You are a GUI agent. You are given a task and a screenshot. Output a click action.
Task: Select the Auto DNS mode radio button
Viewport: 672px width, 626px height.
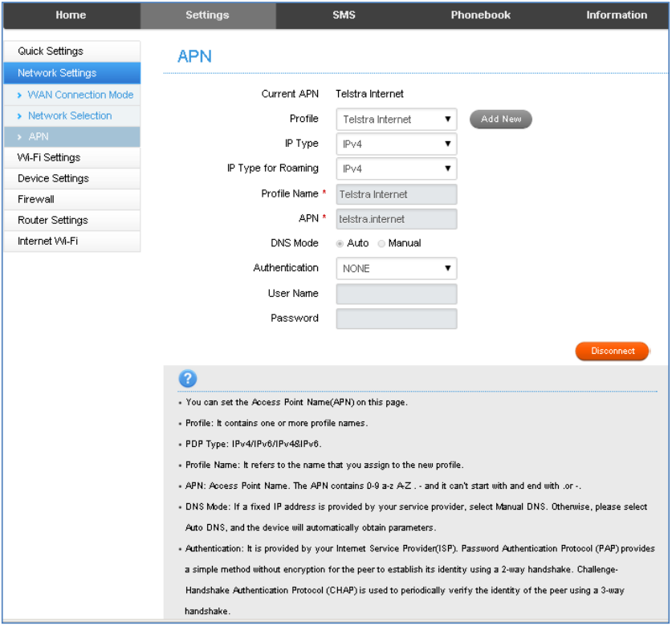[340, 243]
